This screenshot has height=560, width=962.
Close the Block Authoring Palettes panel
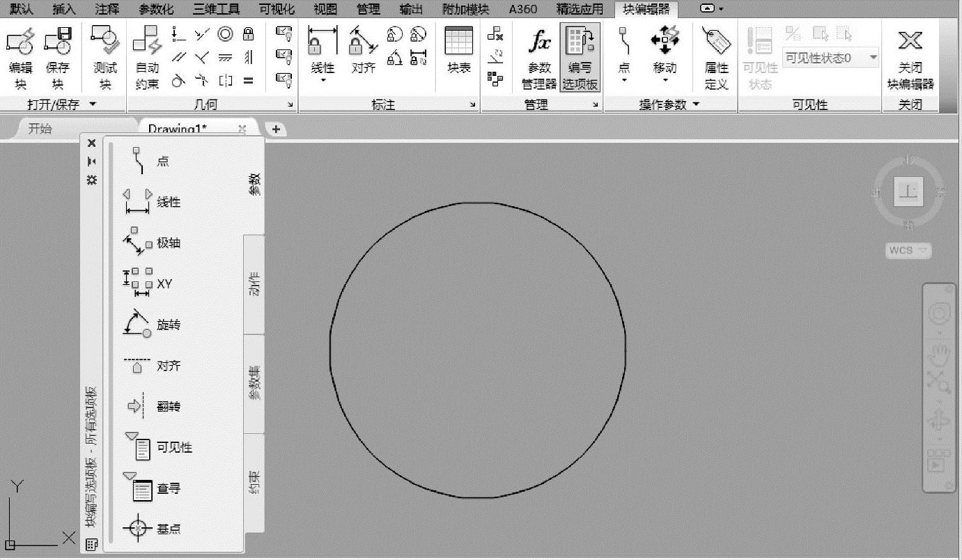(91, 143)
